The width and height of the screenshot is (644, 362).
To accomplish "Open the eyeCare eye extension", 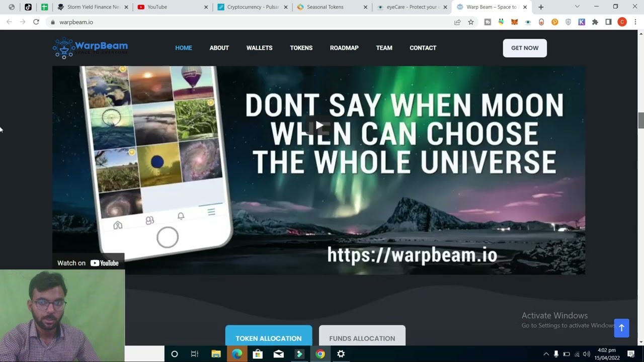I will tap(528, 22).
